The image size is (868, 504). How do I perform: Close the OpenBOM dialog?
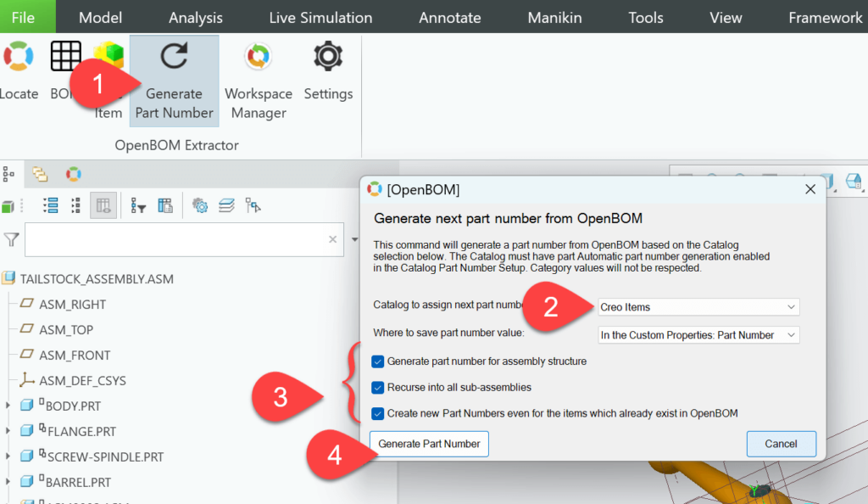[810, 189]
